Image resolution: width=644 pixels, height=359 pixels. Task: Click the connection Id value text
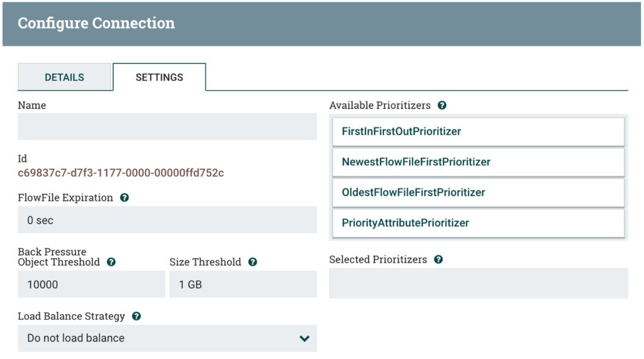point(120,174)
